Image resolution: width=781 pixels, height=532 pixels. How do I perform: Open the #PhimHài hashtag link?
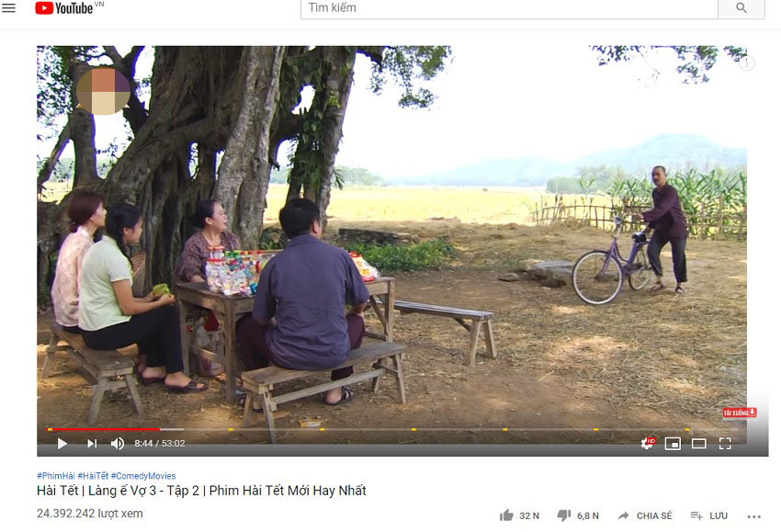pos(56,476)
